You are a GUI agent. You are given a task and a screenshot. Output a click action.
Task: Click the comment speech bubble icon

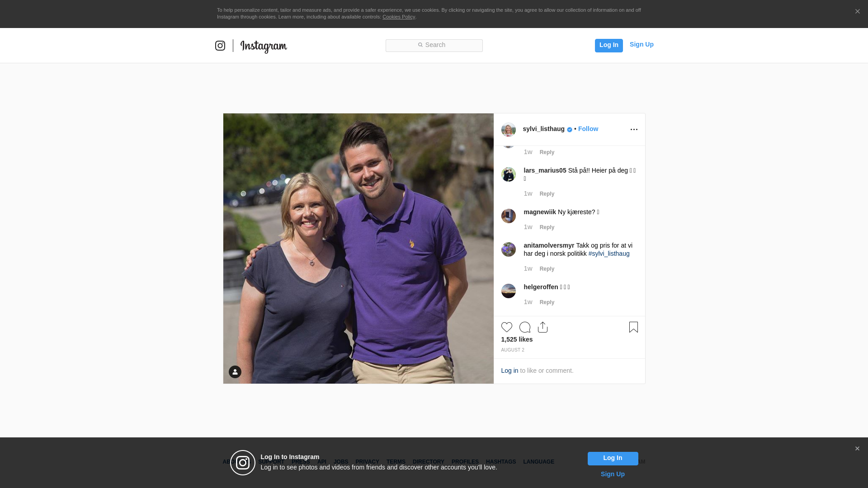pos(524,327)
